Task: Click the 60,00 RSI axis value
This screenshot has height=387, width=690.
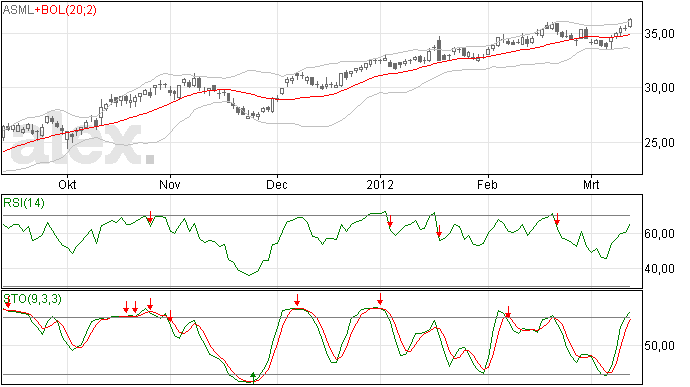Action: [x=659, y=234]
